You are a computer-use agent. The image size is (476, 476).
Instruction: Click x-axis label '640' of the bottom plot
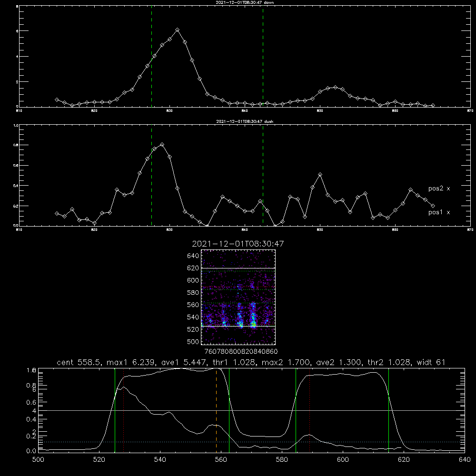click(465, 460)
